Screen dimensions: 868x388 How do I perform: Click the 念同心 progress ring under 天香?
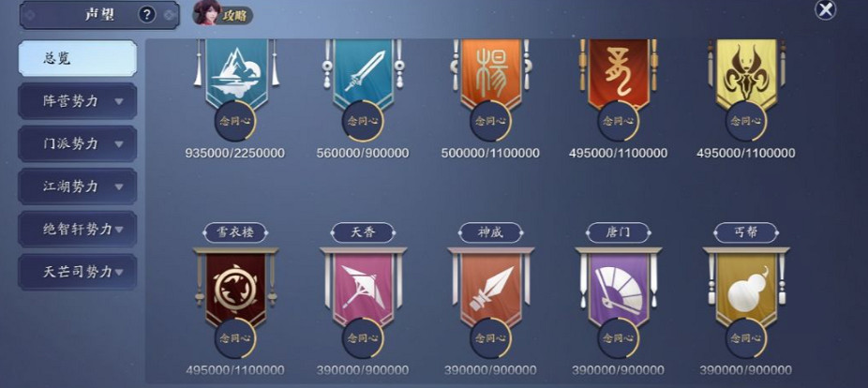tap(363, 337)
